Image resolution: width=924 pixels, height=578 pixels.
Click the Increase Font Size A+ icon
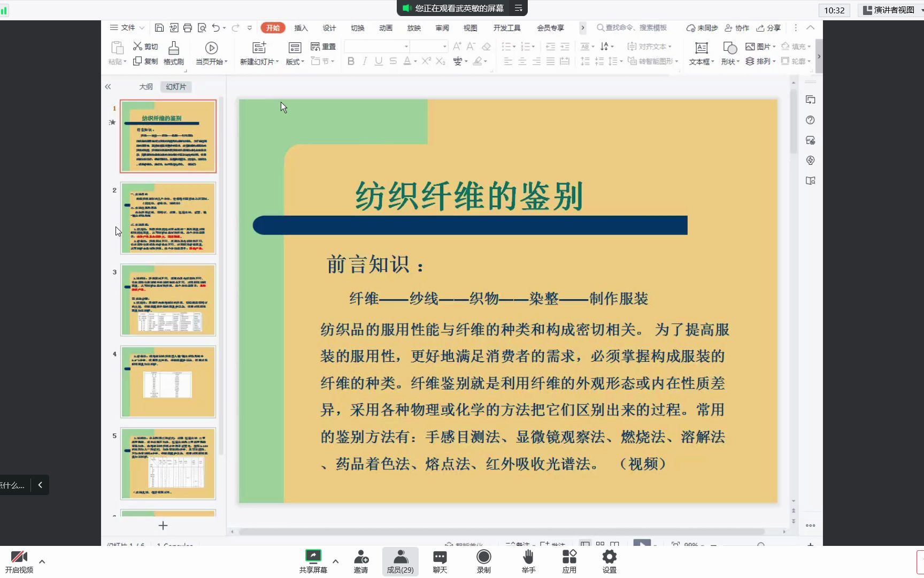(x=457, y=47)
